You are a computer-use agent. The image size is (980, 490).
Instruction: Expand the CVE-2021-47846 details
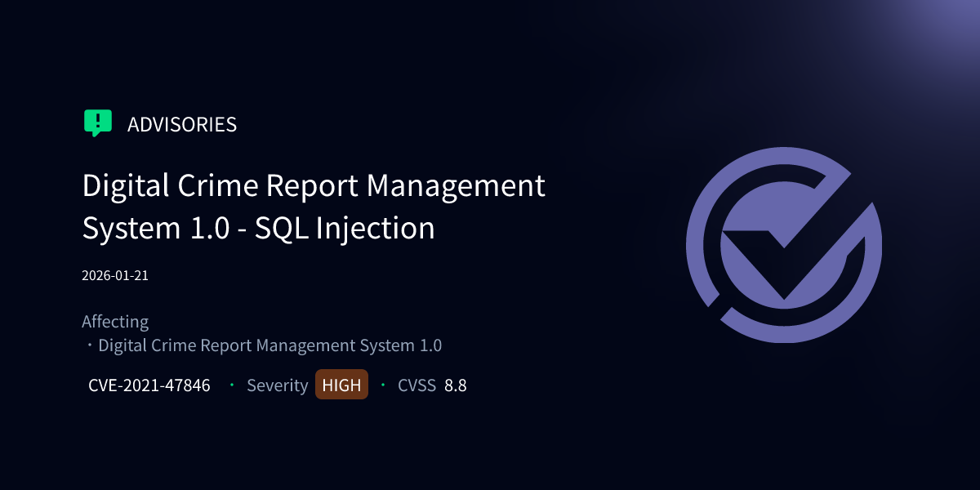point(149,385)
